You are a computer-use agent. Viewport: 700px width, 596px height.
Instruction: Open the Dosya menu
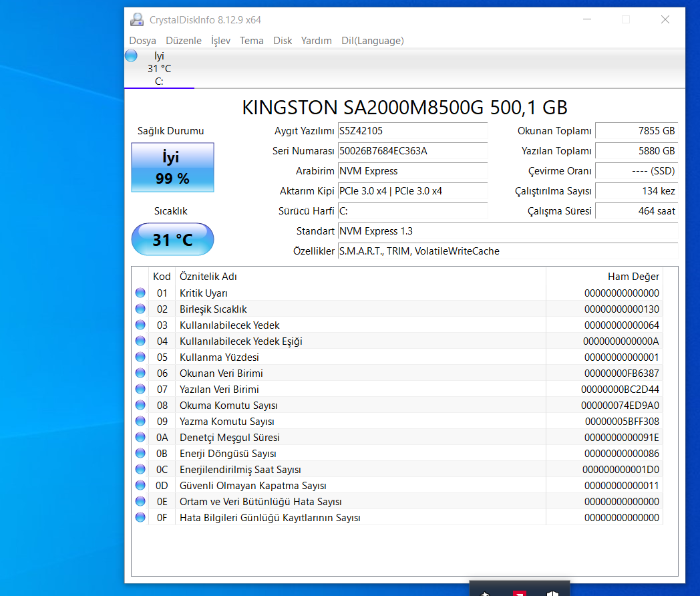coord(142,41)
